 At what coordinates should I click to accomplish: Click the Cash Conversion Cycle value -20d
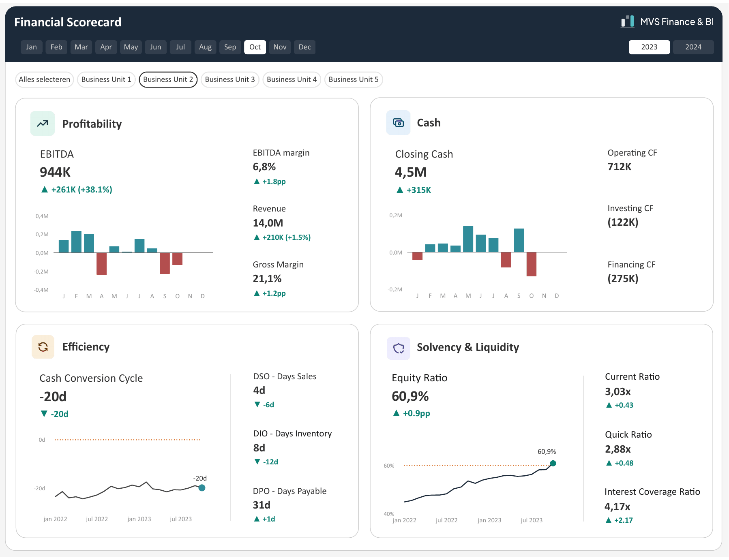(53, 397)
